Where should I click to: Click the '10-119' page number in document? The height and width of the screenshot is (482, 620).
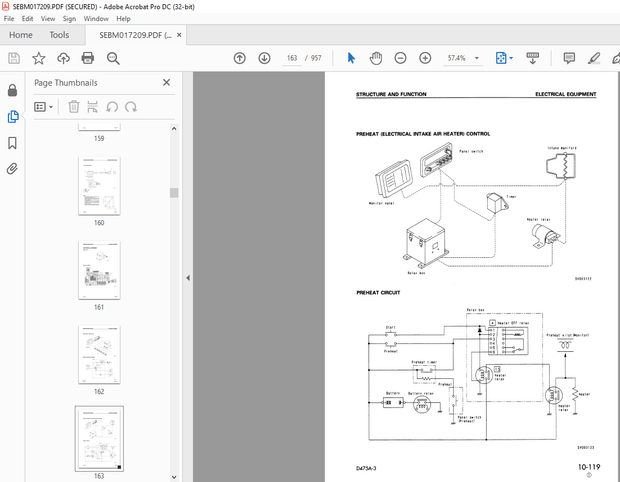[589, 467]
